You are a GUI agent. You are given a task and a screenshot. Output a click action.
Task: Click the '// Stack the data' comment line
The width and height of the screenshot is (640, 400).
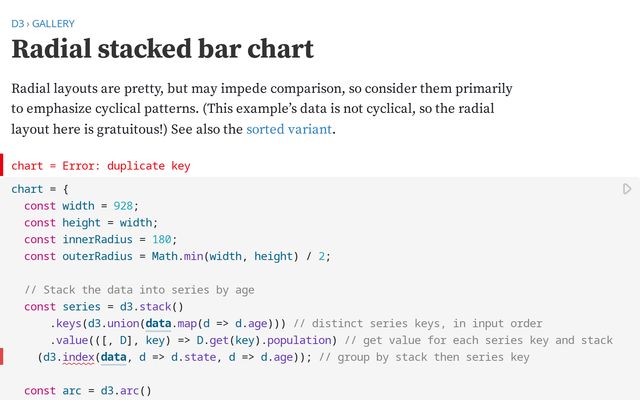(139, 290)
